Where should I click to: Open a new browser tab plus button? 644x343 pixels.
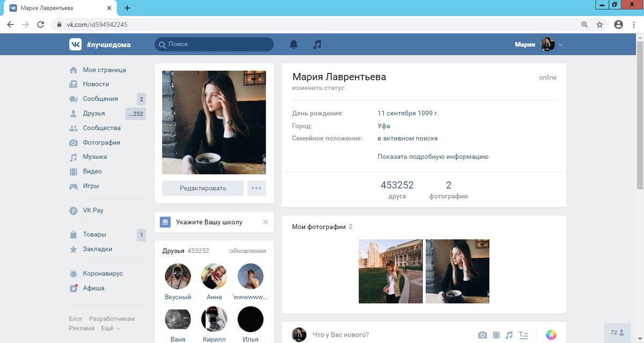click(x=127, y=8)
